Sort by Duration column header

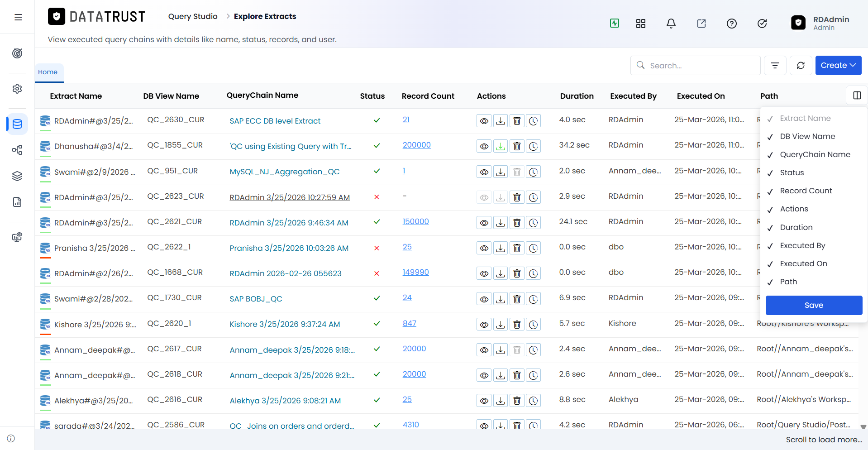point(577,96)
